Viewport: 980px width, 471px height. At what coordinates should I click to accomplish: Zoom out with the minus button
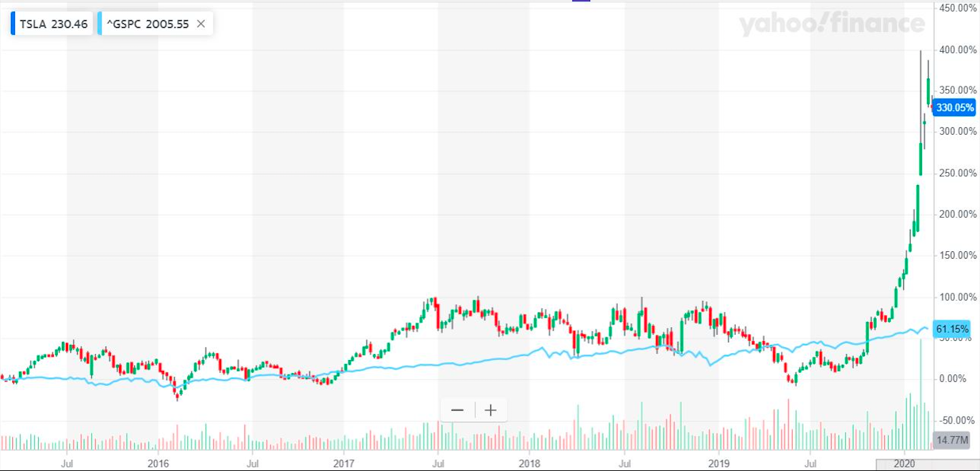pyautogui.click(x=457, y=410)
